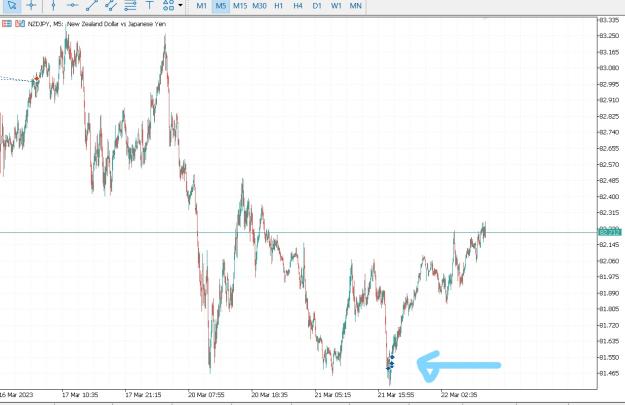
Task: Switch chart to M1 timeframe
Action: tap(202, 6)
